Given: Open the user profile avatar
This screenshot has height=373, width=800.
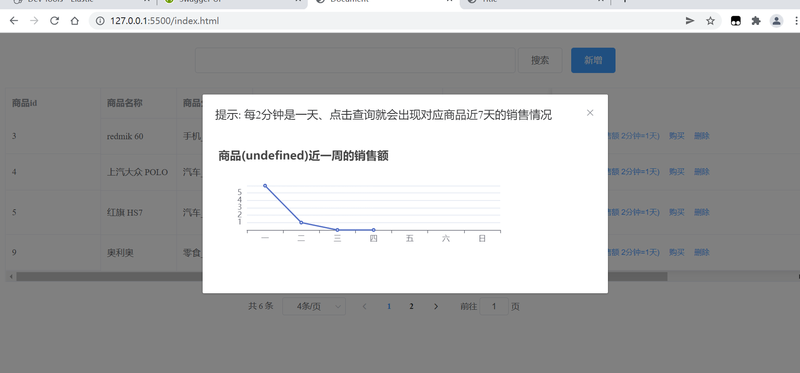Looking at the screenshot, I should [x=776, y=21].
